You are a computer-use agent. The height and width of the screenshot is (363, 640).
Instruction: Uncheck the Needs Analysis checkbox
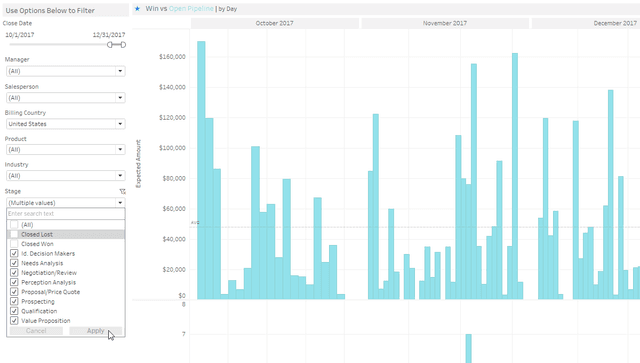pyautogui.click(x=14, y=263)
